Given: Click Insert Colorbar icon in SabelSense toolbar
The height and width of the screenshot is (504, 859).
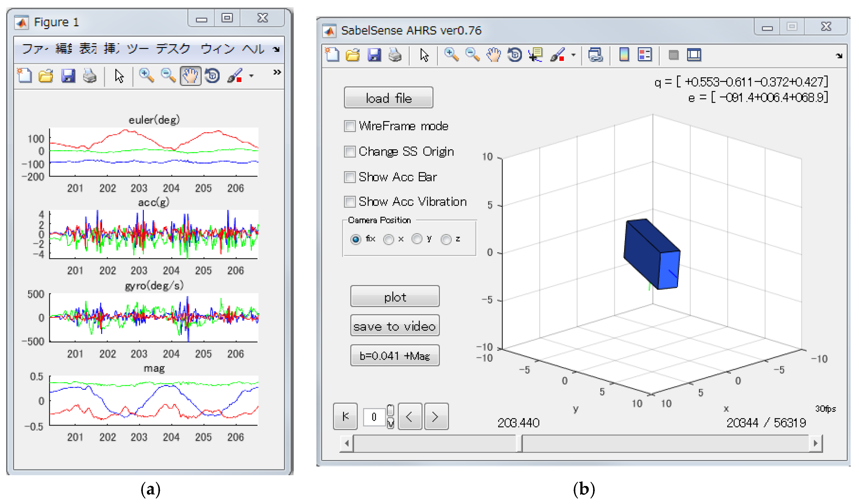Looking at the screenshot, I should pos(624,55).
